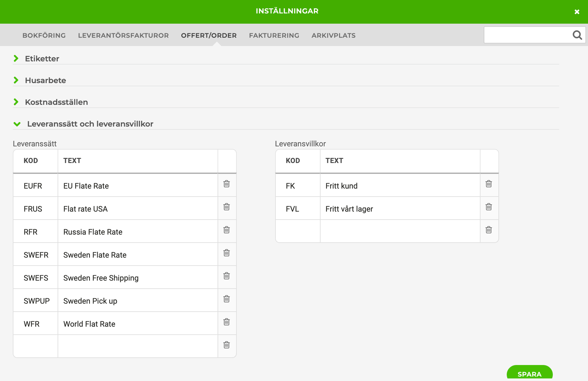588x381 pixels.
Task: Trash the World Flat Rate row
Action: pos(226,322)
